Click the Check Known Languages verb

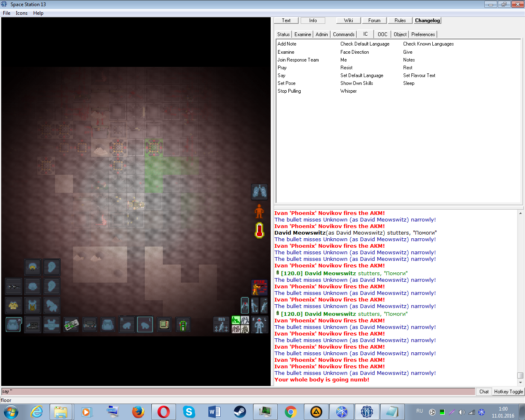point(429,44)
